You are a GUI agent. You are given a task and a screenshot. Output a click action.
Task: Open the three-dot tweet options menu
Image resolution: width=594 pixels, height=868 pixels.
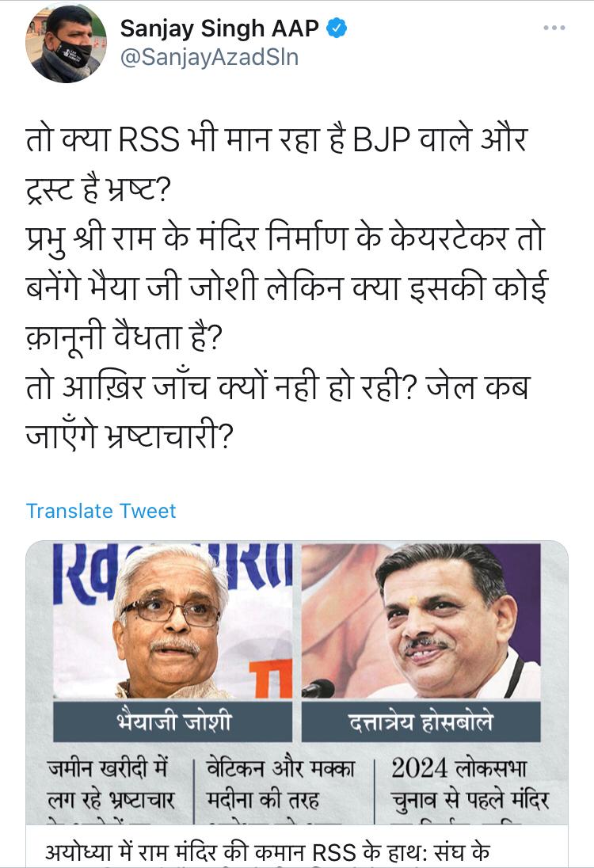point(554,28)
